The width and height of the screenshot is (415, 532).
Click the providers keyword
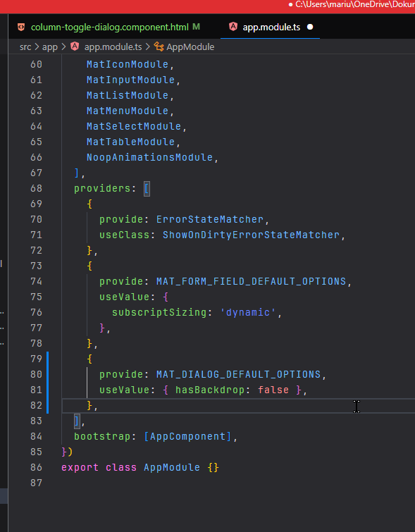pyautogui.click(x=102, y=188)
